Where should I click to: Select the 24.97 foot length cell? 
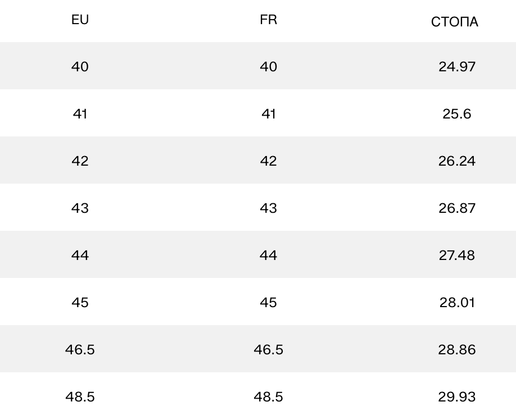(x=456, y=67)
